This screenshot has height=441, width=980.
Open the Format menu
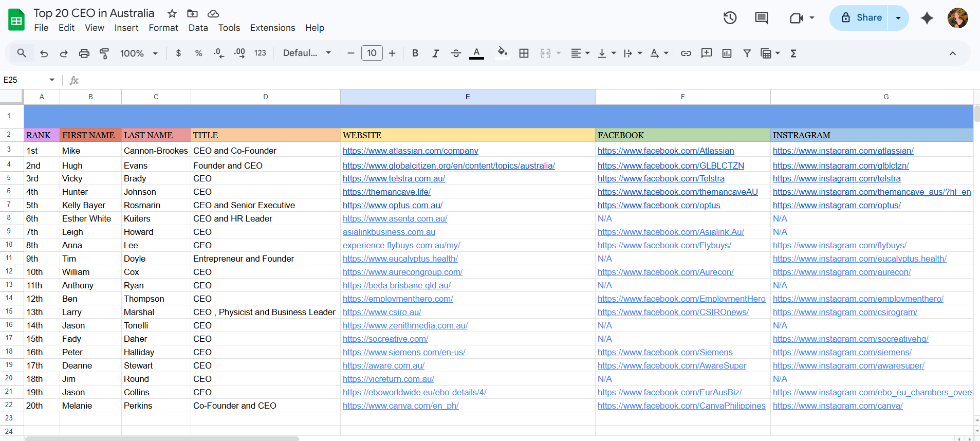(163, 28)
